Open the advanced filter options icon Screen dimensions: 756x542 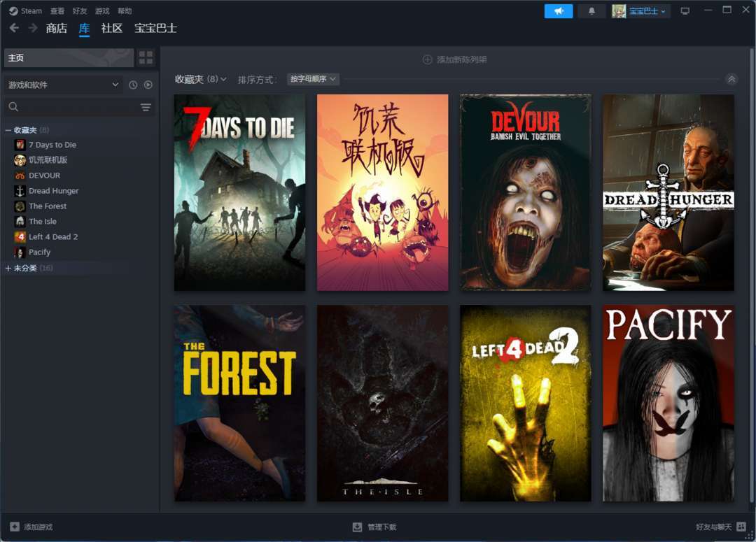[x=146, y=107]
